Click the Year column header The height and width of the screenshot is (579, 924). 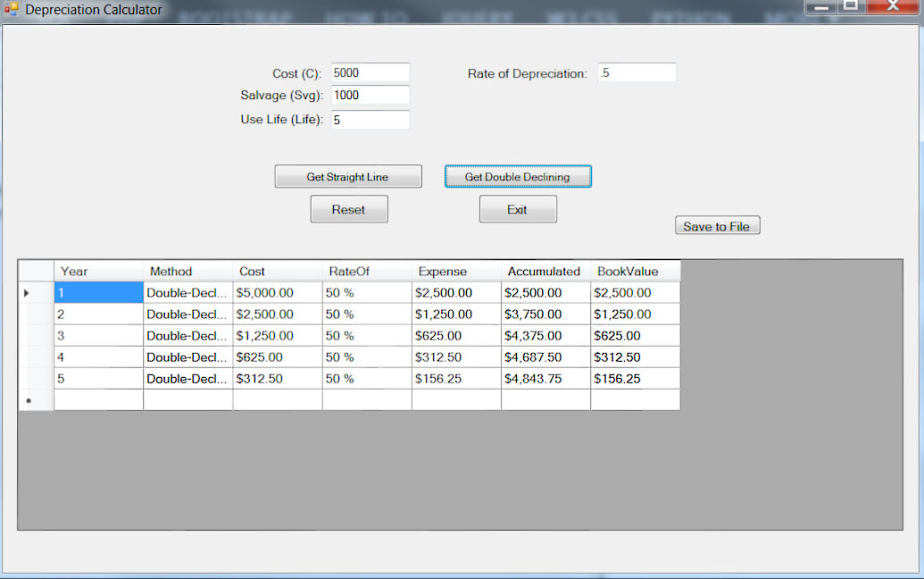[98, 271]
